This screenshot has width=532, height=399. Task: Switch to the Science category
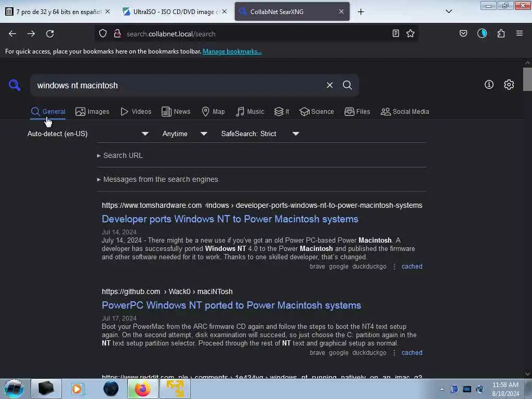point(316,112)
